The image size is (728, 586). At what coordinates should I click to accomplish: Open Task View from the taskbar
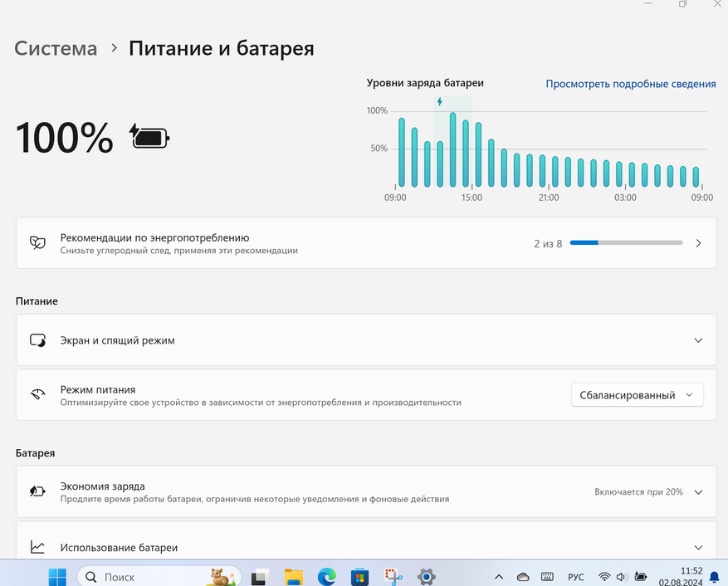click(260, 576)
